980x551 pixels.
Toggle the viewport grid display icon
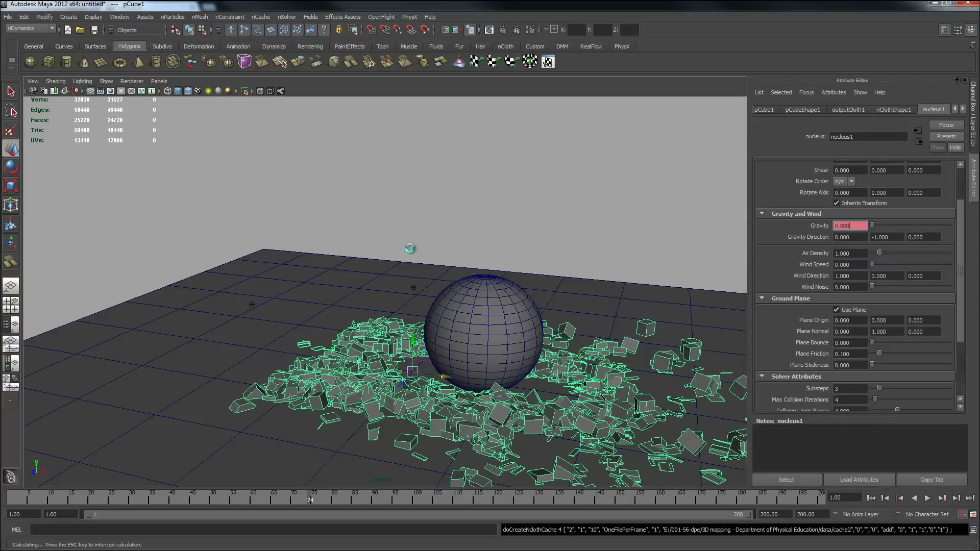pos(90,91)
